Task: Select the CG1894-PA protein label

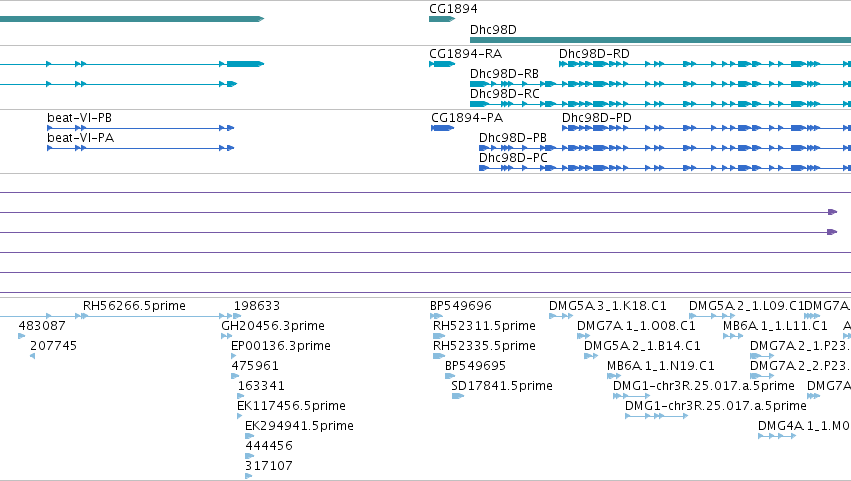Action: coord(467,118)
